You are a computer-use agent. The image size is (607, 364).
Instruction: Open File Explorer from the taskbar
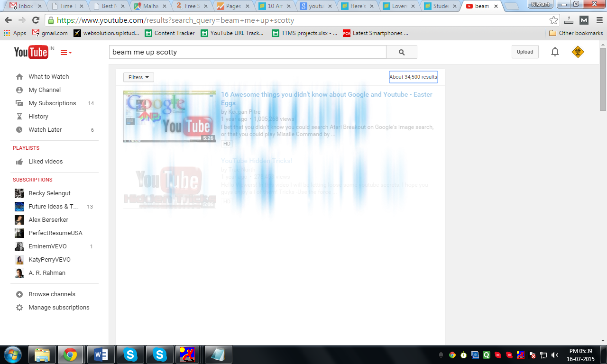click(x=42, y=355)
